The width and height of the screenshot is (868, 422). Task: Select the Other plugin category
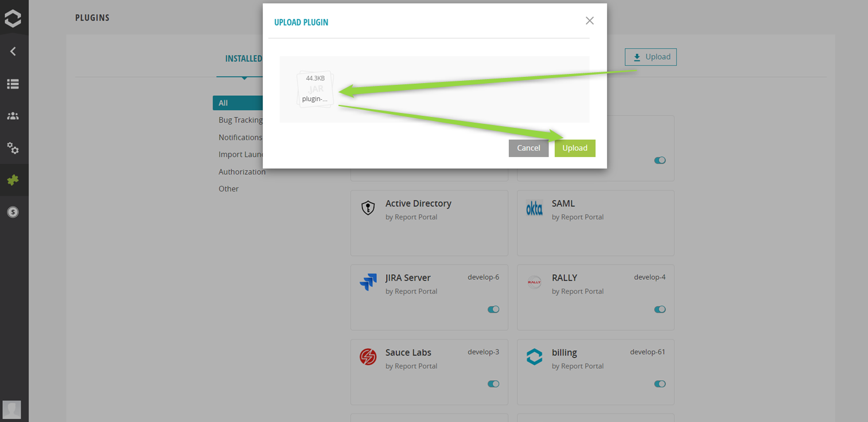pyautogui.click(x=228, y=189)
